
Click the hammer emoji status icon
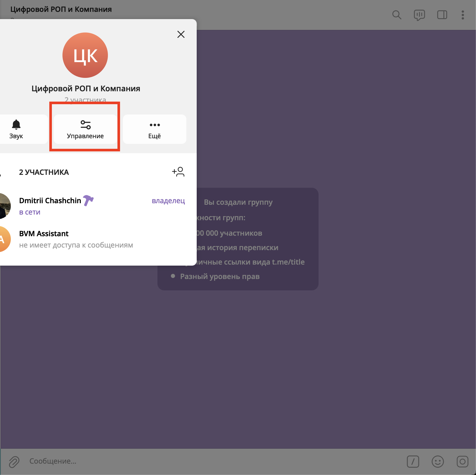tap(88, 200)
